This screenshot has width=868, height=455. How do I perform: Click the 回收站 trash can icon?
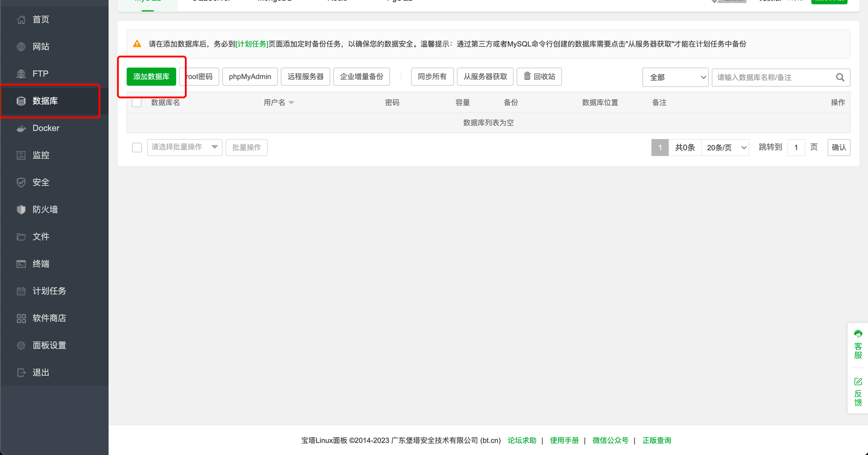tap(527, 76)
